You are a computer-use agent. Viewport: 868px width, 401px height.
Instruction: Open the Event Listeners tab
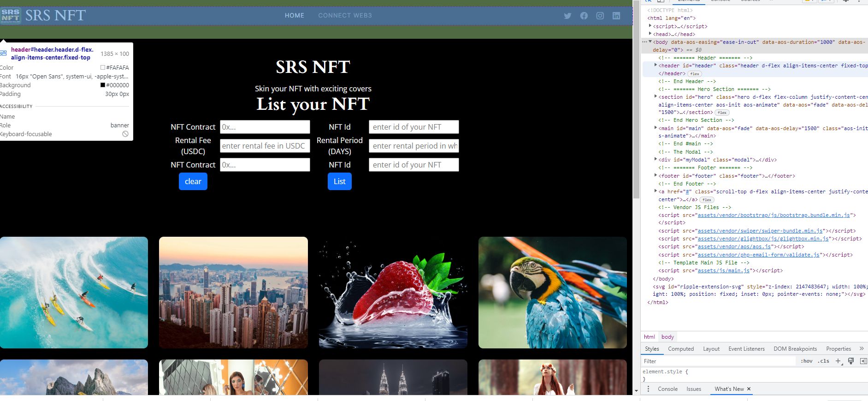(x=746, y=349)
